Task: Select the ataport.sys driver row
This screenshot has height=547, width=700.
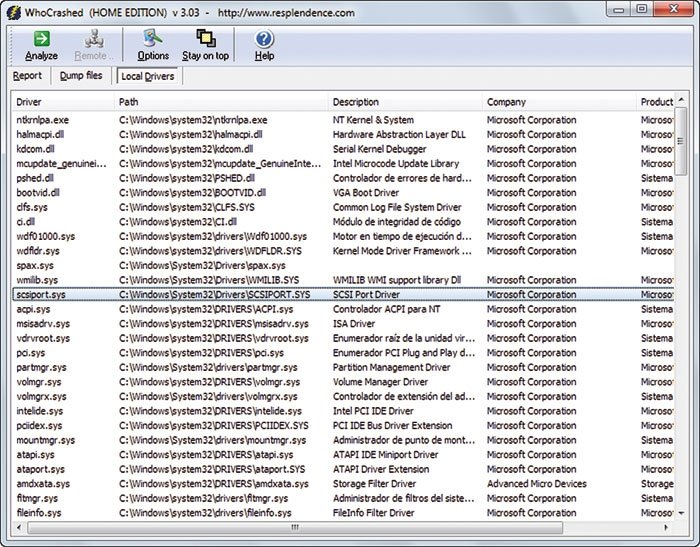Action: click(x=343, y=469)
